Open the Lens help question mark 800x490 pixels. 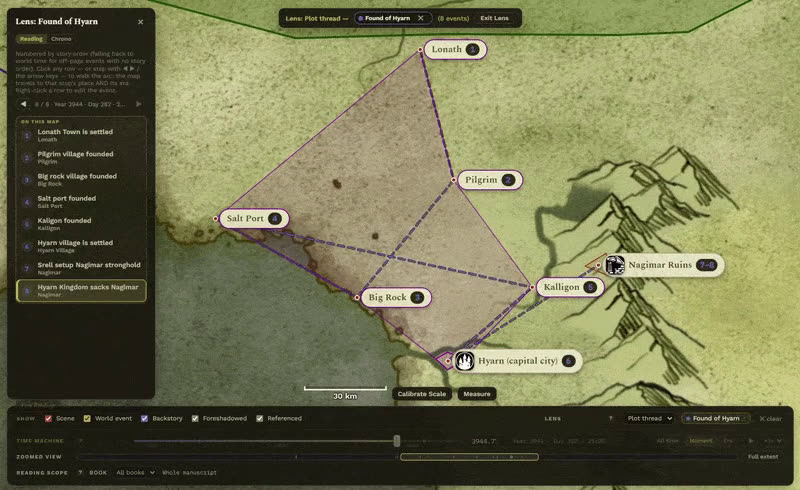coord(611,419)
